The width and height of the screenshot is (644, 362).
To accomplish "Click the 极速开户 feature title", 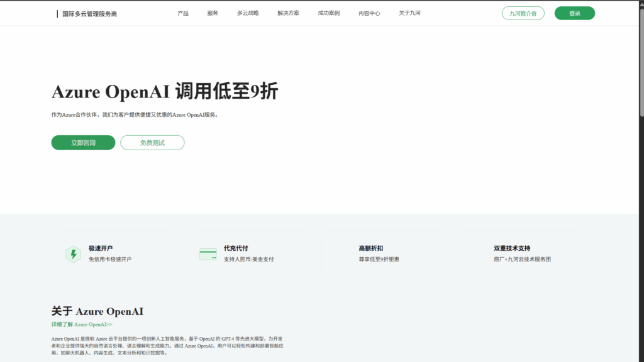I will pos(101,248).
